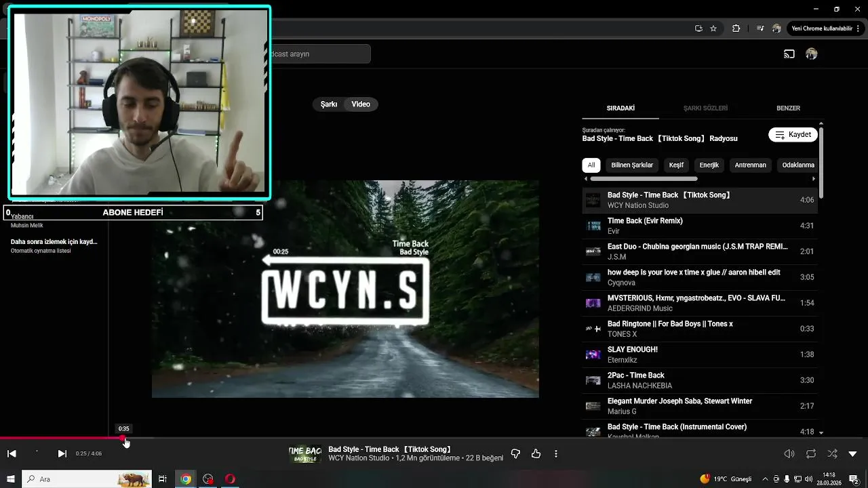Click Bad Ringtone For Bad Boys thumbnail
The width and height of the screenshot is (868, 488).
[593, 329]
